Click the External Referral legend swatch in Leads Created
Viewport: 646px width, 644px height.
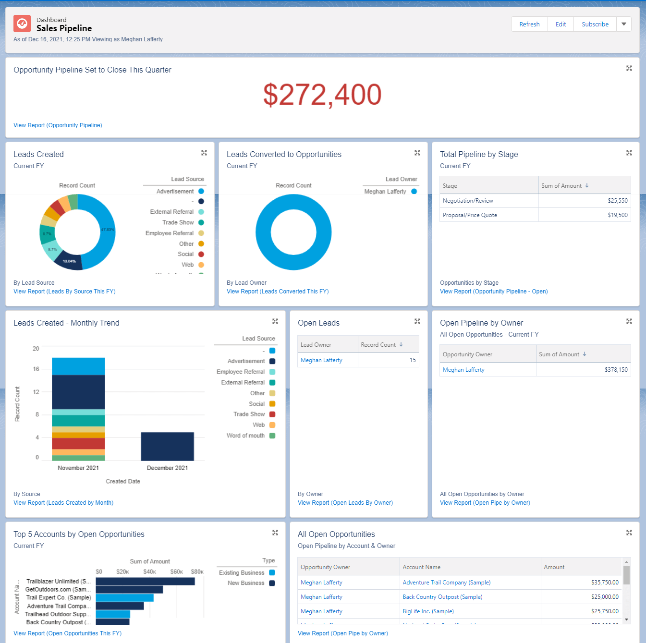201,212
